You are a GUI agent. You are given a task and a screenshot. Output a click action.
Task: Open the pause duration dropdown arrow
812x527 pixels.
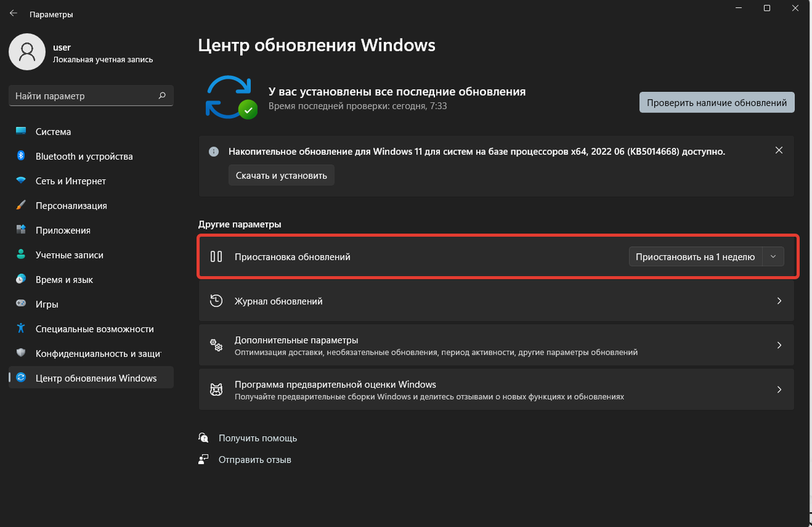coord(773,256)
